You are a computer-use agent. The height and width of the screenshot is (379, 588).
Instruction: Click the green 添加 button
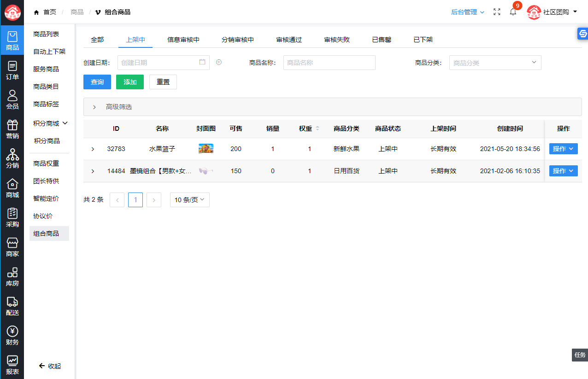pyautogui.click(x=130, y=82)
